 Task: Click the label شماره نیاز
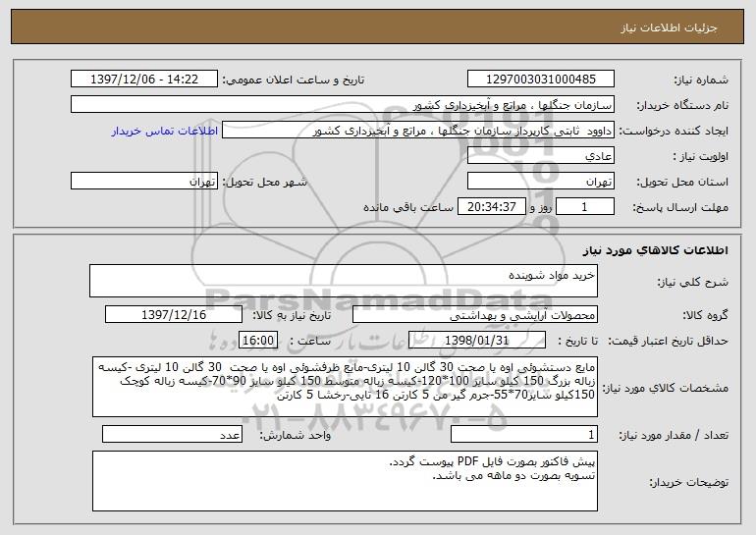point(701,80)
